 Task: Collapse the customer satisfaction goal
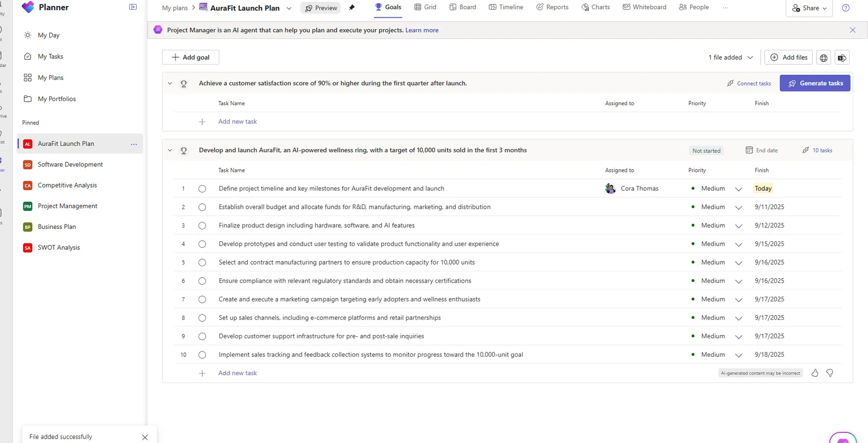pos(170,84)
